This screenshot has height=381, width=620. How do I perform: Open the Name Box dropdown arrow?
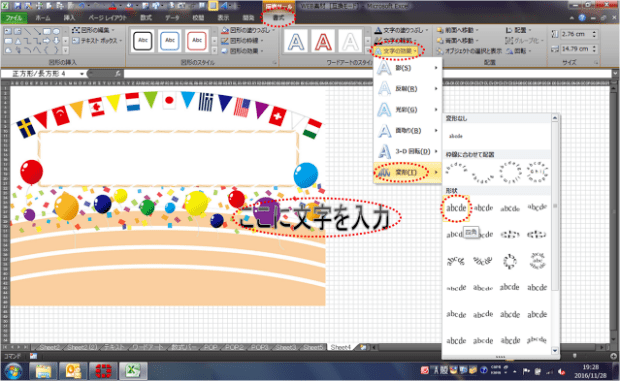(82, 74)
